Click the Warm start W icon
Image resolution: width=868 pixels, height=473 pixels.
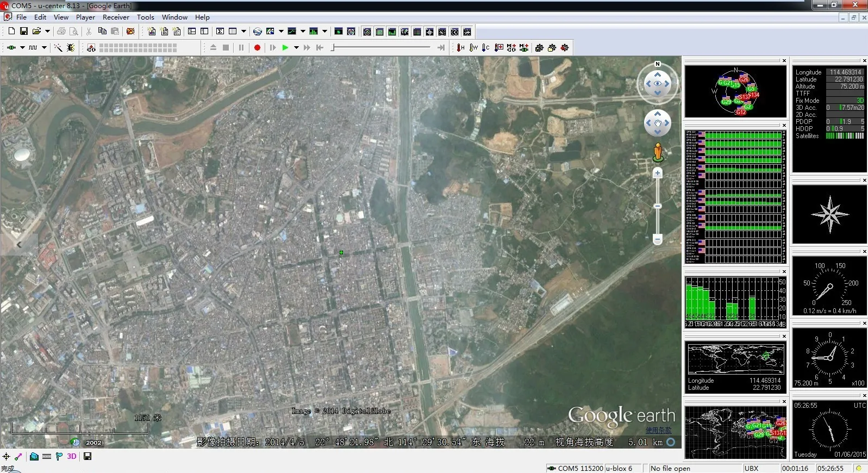[473, 48]
